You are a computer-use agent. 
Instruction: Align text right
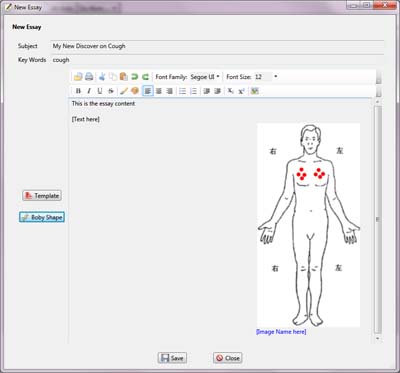click(x=169, y=91)
